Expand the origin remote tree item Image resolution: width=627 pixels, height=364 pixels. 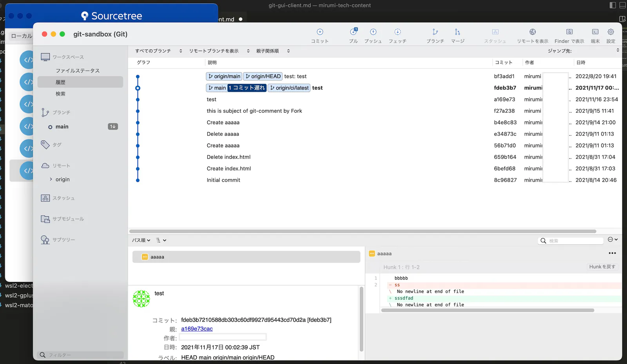click(x=51, y=179)
